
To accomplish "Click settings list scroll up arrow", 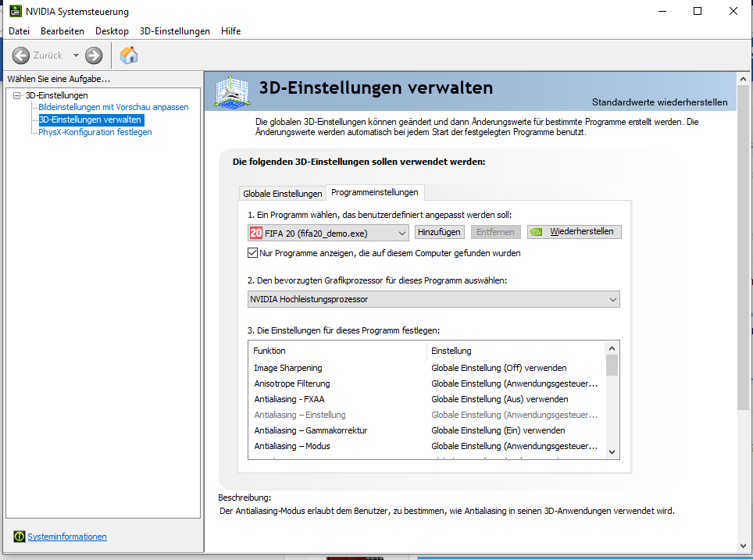I will tap(612, 348).
